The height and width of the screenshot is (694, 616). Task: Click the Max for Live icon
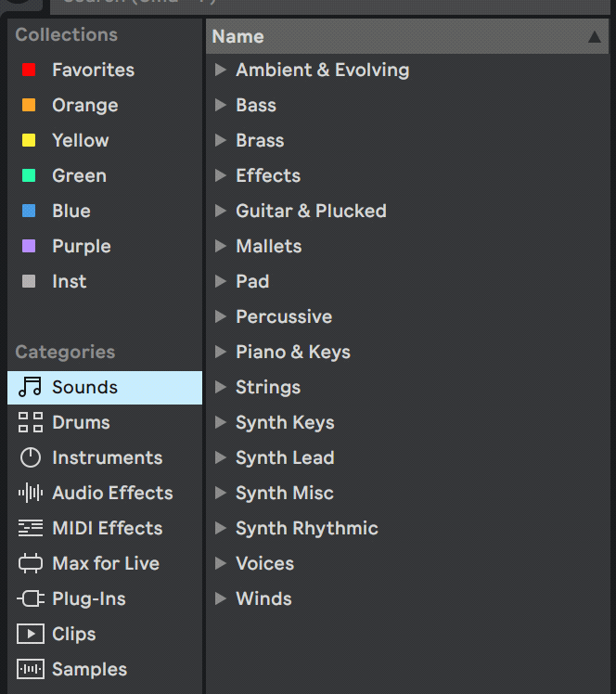[30, 563]
